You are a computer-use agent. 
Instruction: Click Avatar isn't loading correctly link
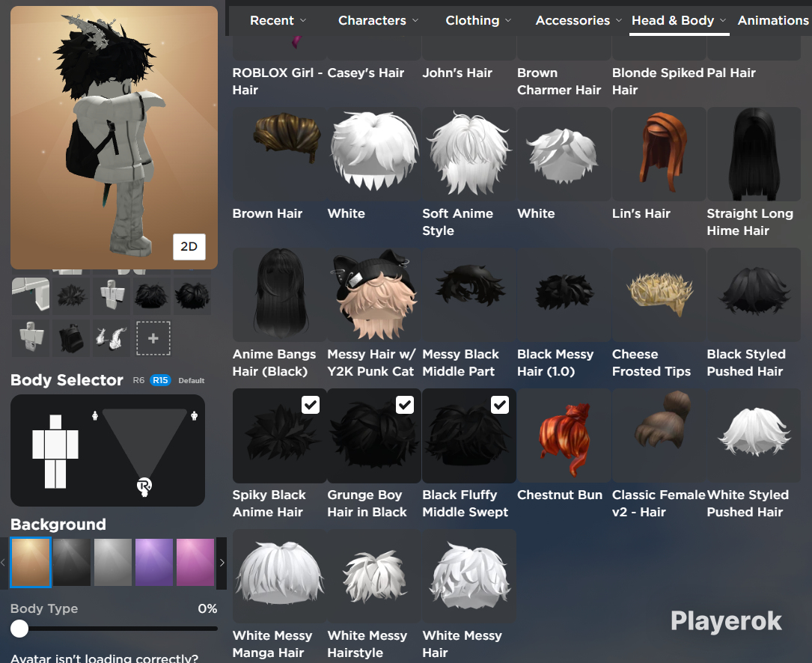pos(105,658)
